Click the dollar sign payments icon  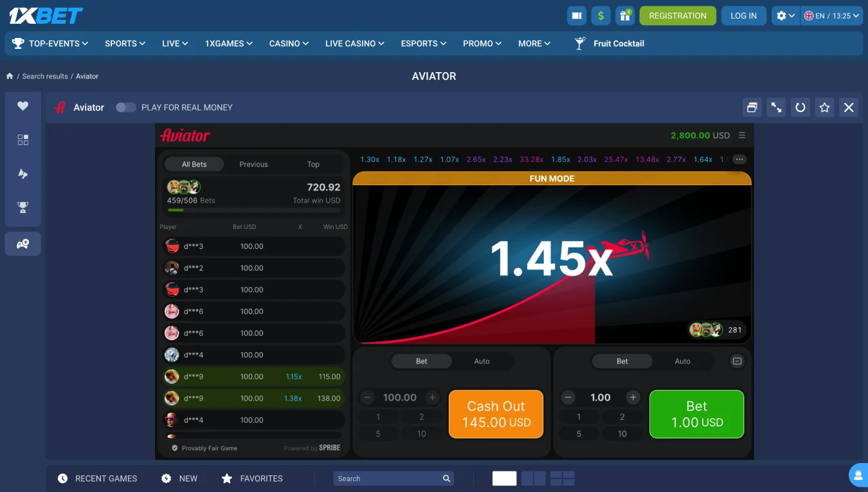click(x=601, y=16)
